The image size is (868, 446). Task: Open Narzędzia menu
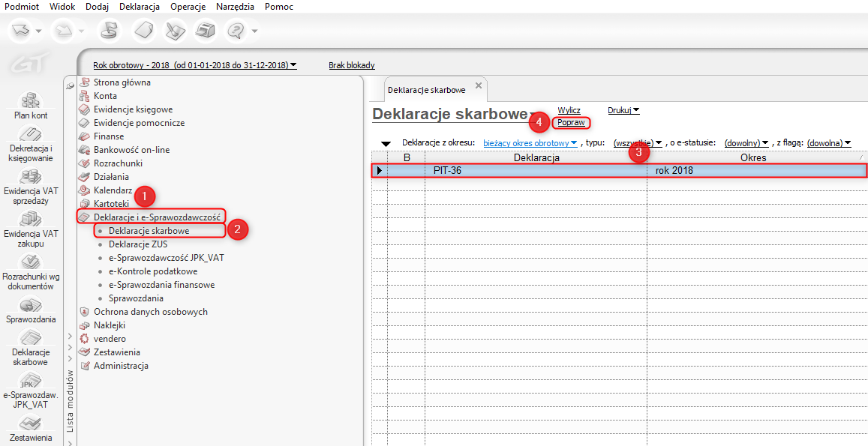236,7
